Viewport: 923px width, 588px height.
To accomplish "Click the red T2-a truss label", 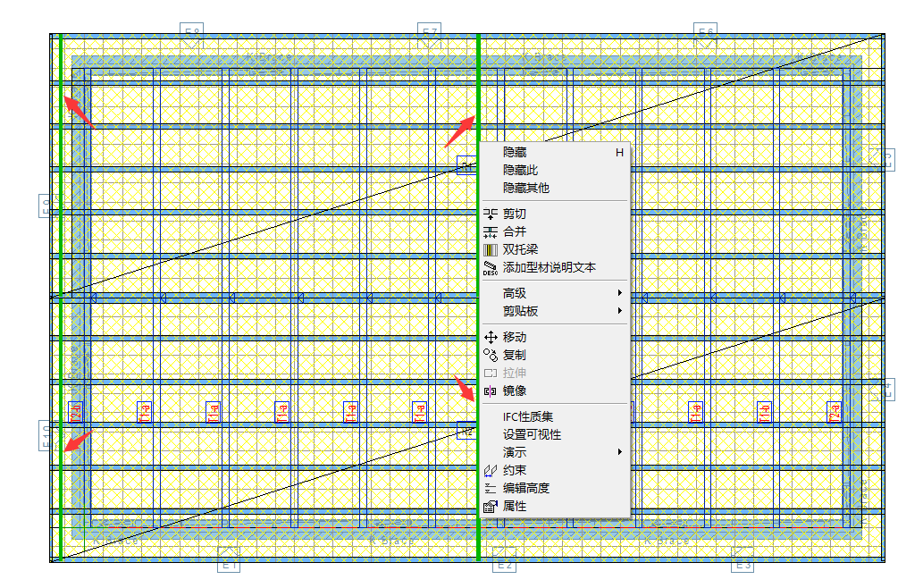I will coord(835,412).
